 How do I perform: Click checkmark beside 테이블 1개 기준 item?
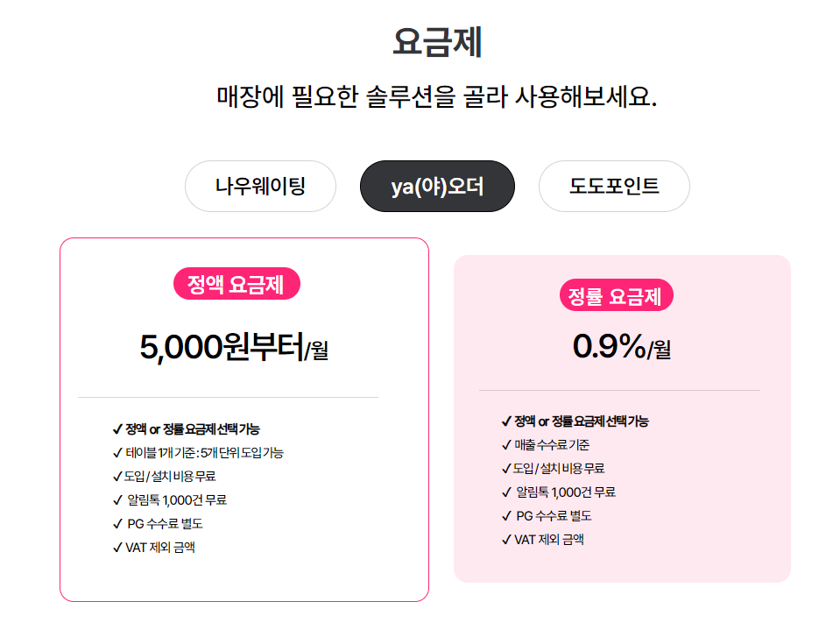[118, 453]
